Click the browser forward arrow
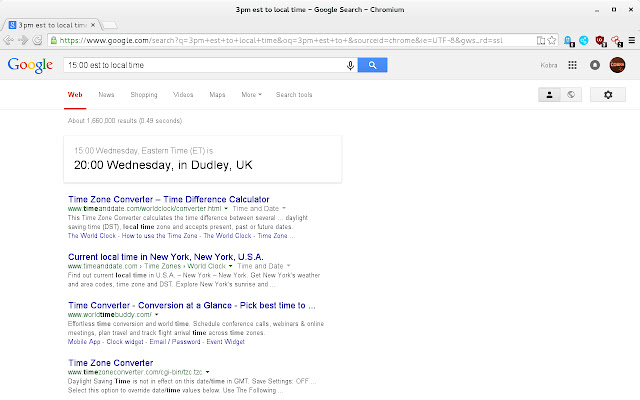 coord(23,40)
